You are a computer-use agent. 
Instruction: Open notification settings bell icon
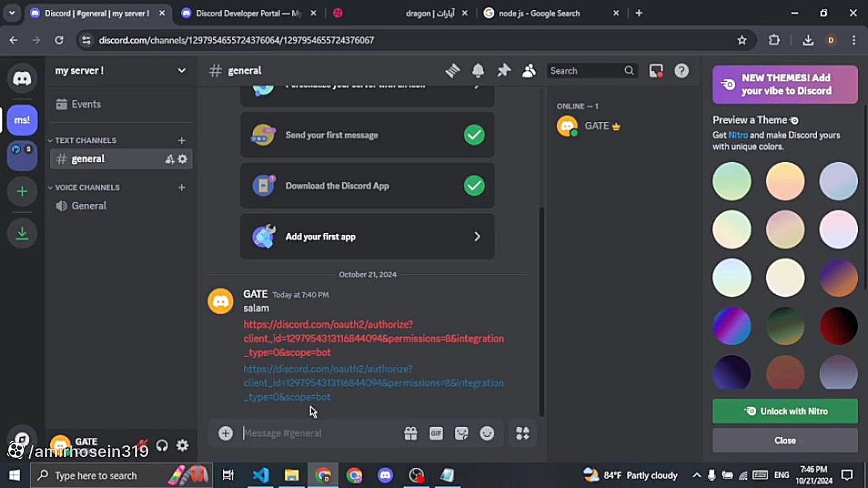(478, 70)
